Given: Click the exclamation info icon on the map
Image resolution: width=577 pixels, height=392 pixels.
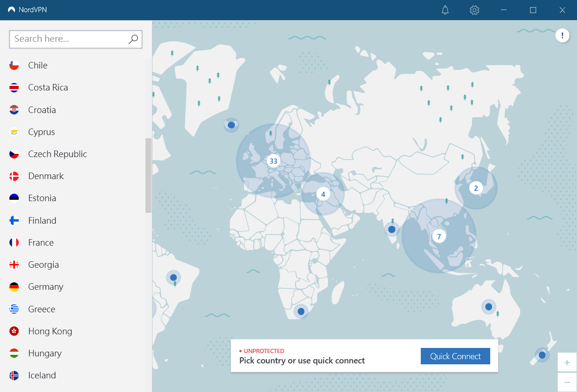Looking at the screenshot, I should click(562, 35).
